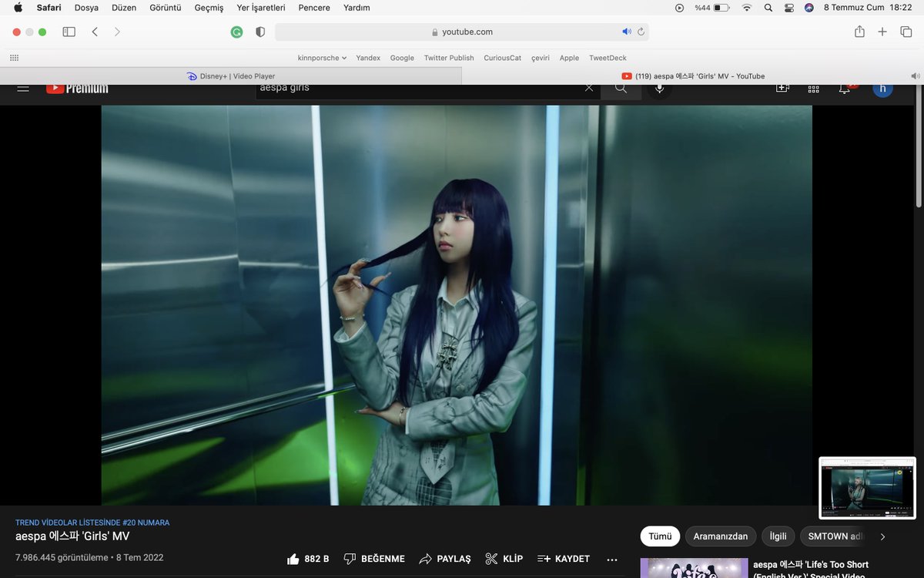Screen dimensions: 924x578
Task: Show all favorites grid icon
Action: tap(14, 58)
